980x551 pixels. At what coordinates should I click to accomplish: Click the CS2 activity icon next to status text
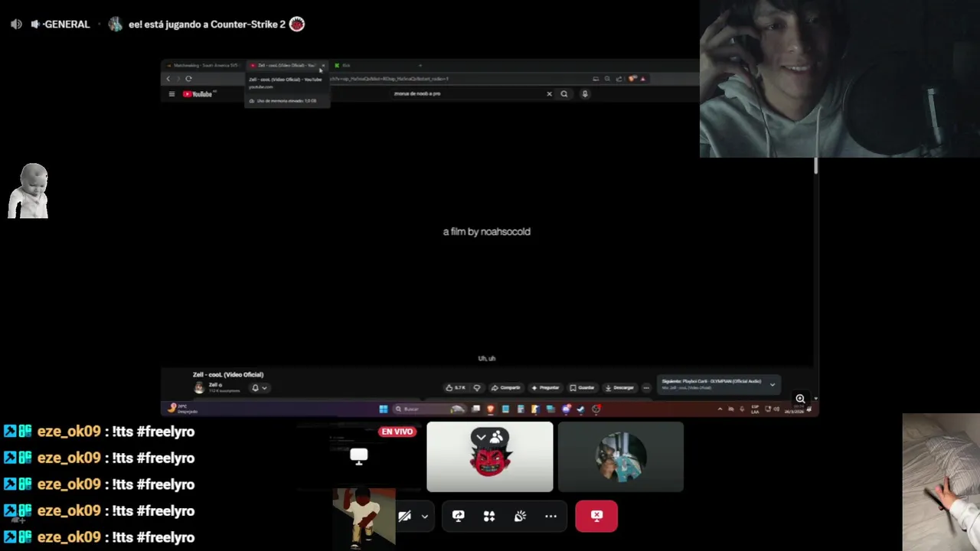pyautogui.click(x=297, y=24)
